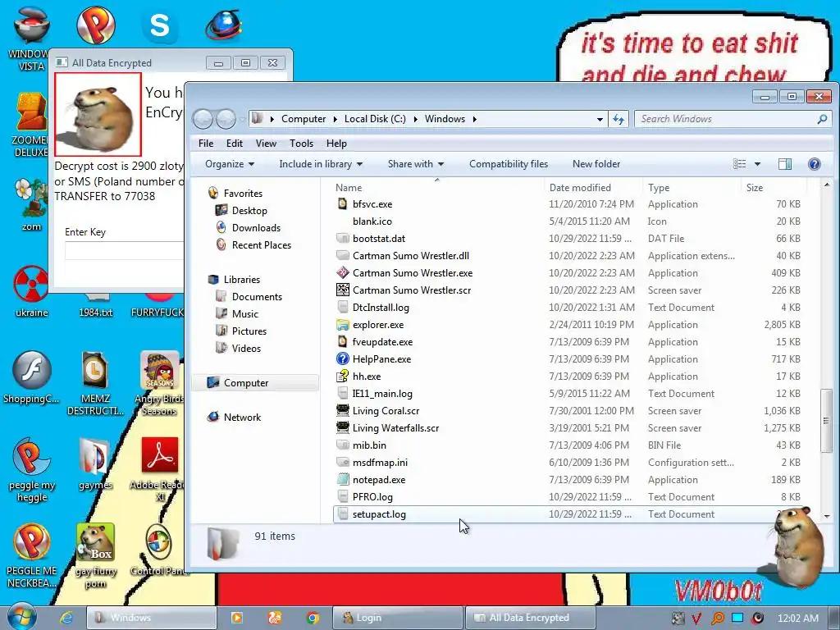Select Desktop in the Favorites list
The image size is (840, 630).
(249, 211)
